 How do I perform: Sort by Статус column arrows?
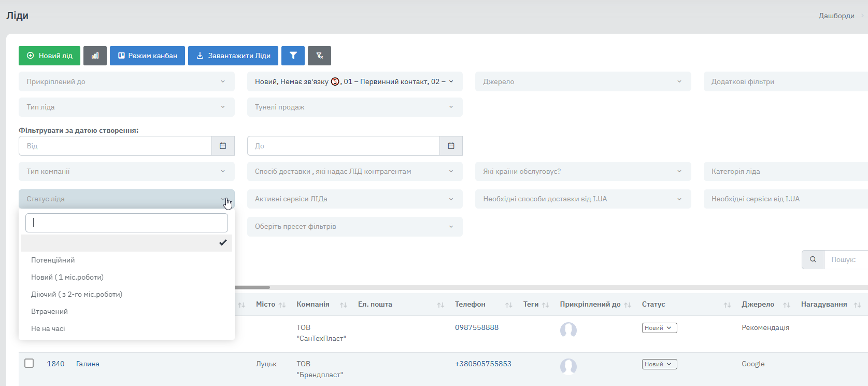pos(727,305)
